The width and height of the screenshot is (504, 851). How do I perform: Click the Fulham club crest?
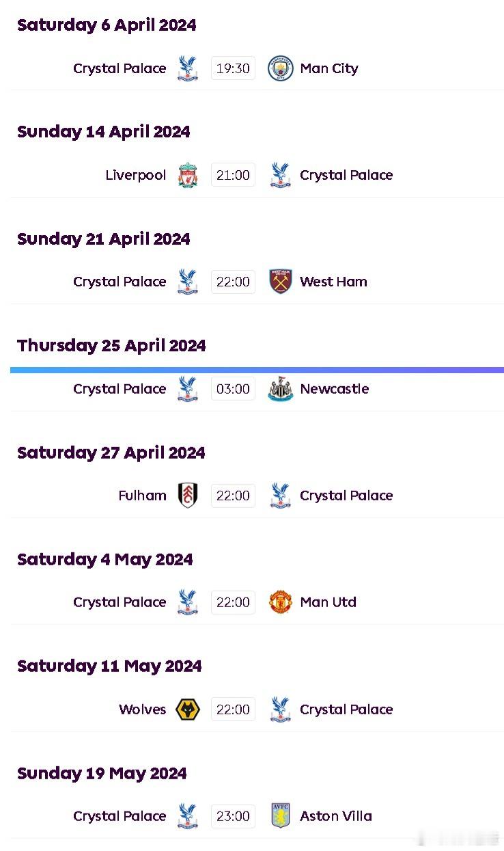[188, 496]
